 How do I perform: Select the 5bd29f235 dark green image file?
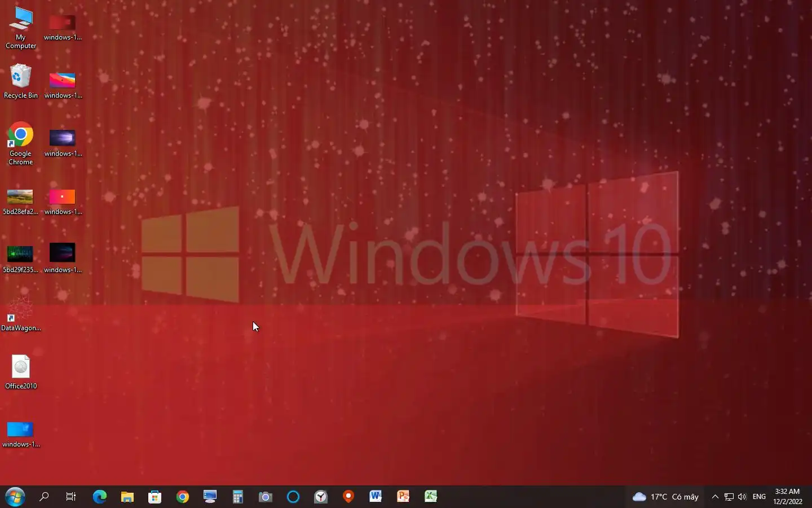tap(21, 260)
